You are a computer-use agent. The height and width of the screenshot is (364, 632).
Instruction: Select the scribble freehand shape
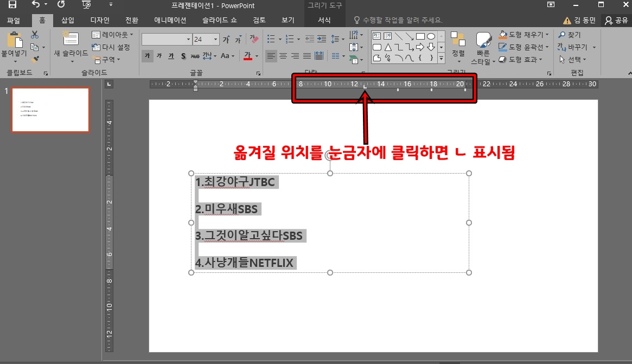388,58
